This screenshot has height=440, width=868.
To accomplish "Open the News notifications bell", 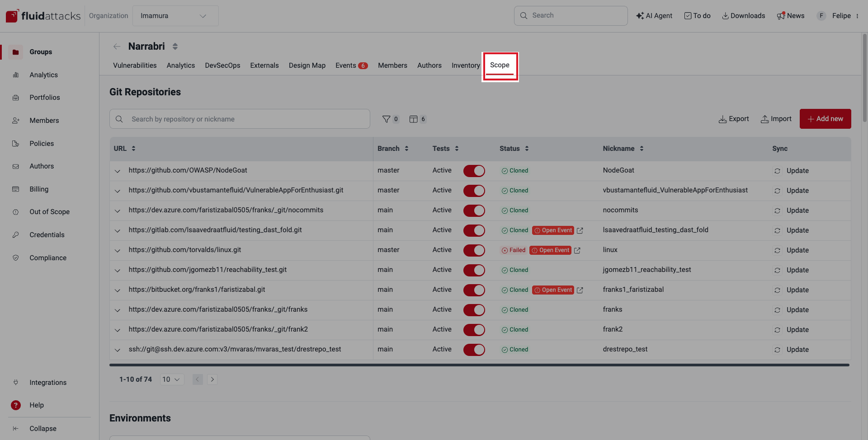I will click(790, 15).
